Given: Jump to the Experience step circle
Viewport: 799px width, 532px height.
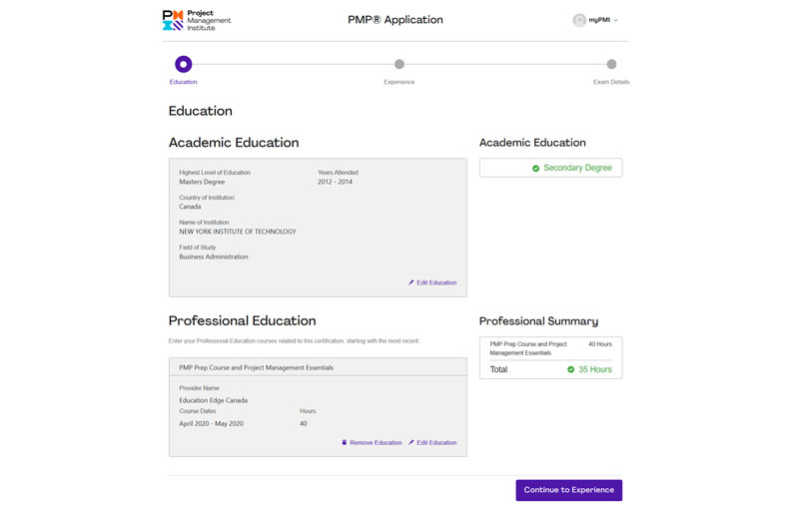Looking at the screenshot, I should pos(399,64).
